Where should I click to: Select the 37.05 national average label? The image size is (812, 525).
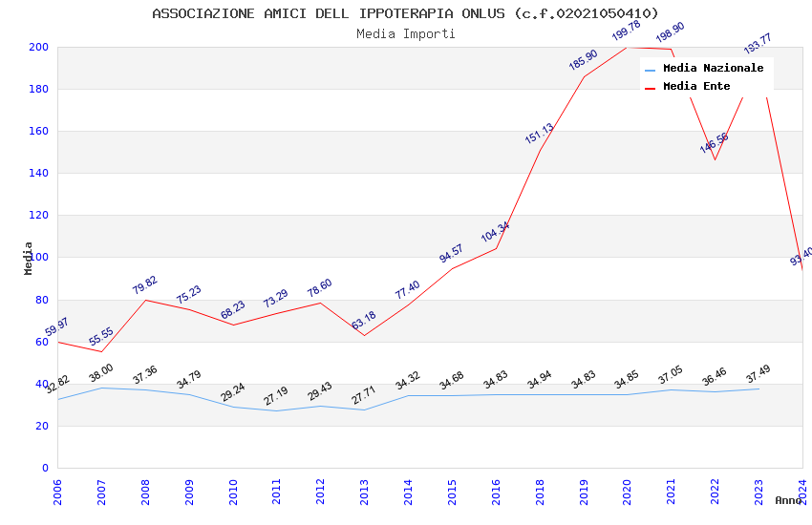point(671,375)
